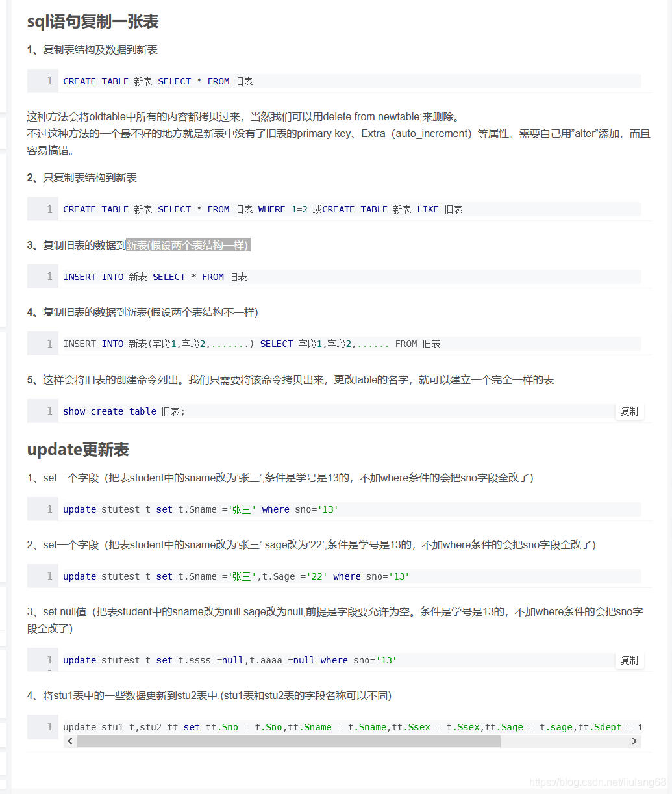The height and width of the screenshot is (794, 672).
Task: Click the left arrow of the bottom code scrollbar
Action: [69, 741]
